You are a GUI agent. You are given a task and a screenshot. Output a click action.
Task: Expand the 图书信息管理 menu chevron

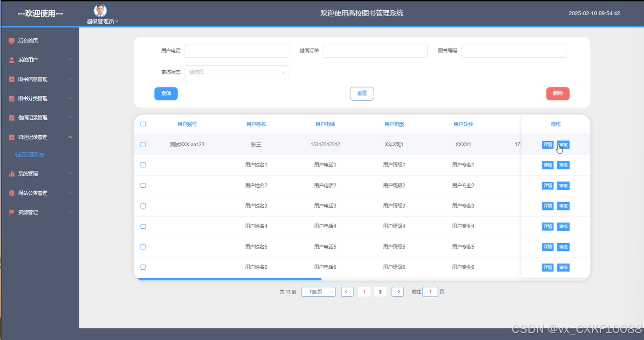point(70,79)
